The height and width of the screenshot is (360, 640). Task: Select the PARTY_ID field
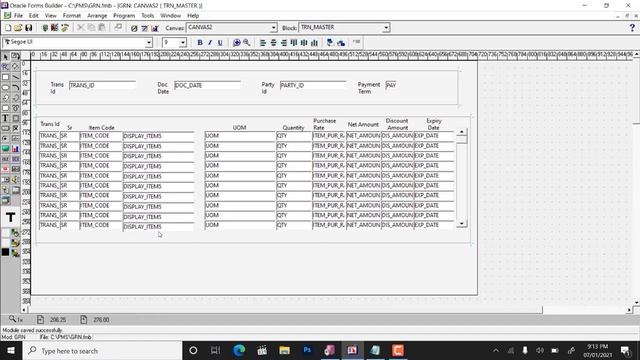(313, 85)
